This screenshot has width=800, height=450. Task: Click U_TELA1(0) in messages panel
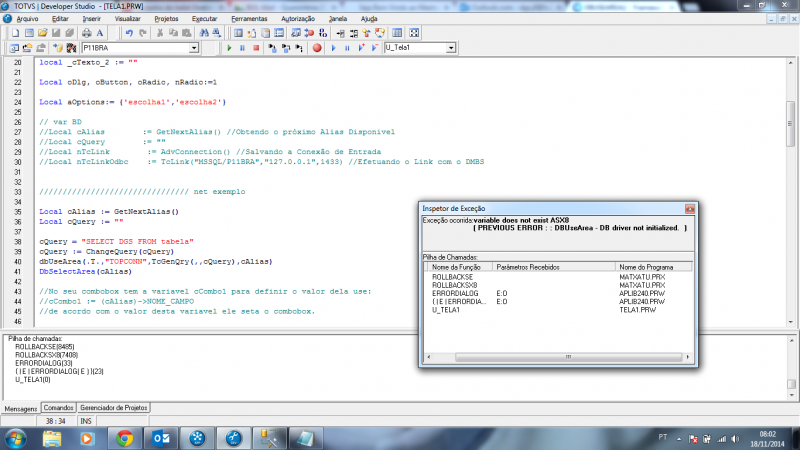[x=33, y=380]
